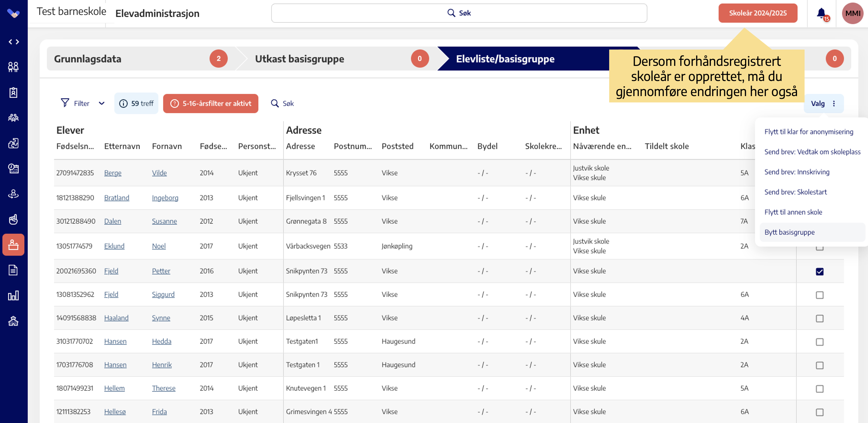Open the bar chart statistics sidebar icon
Image resolution: width=868 pixels, height=423 pixels.
coord(14,295)
